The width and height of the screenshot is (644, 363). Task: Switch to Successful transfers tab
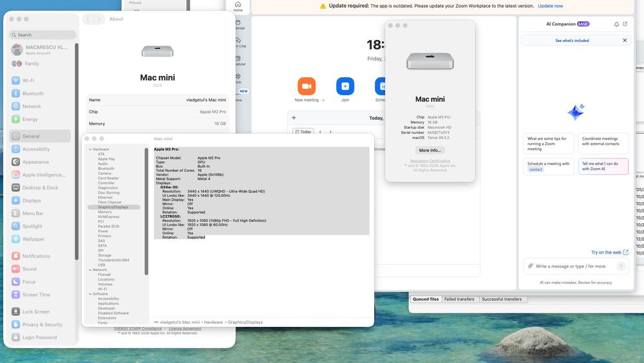[x=502, y=299]
